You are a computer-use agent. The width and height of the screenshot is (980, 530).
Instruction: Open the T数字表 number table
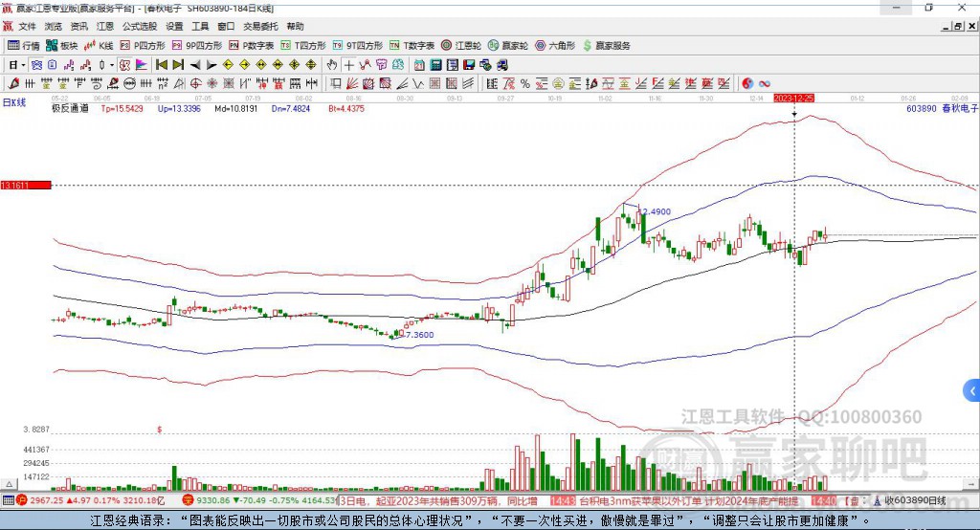coord(412,46)
